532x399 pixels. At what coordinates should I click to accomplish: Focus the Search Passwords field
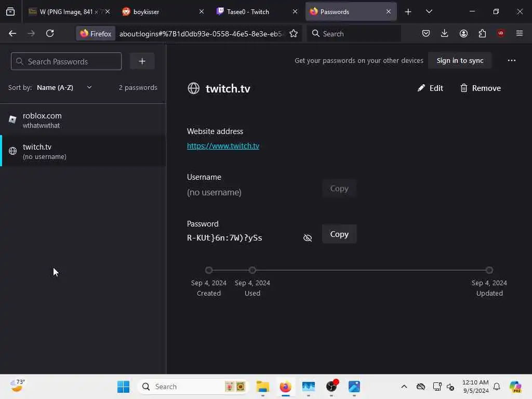pyautogui.click(x=66, y=61)
